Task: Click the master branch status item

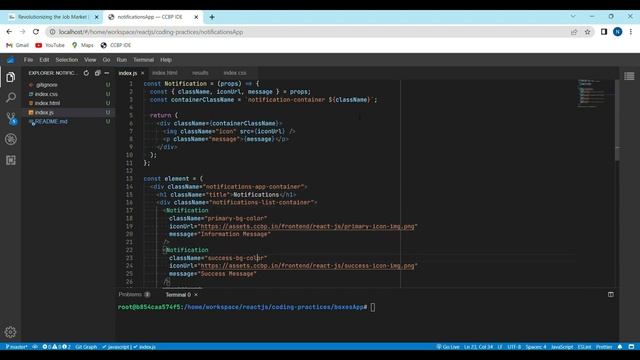Action: coord(16,347)
